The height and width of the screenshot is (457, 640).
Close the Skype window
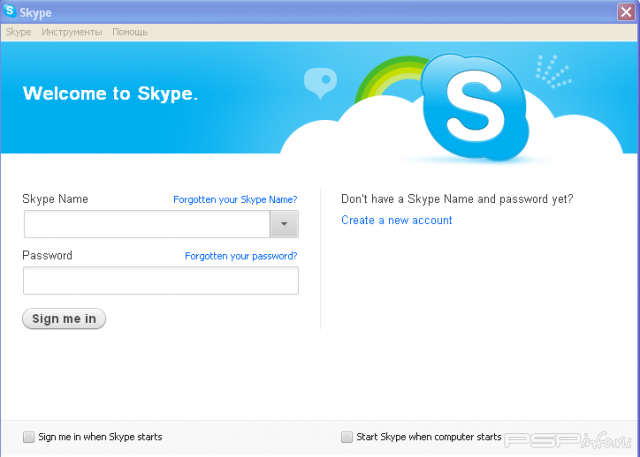626,11
